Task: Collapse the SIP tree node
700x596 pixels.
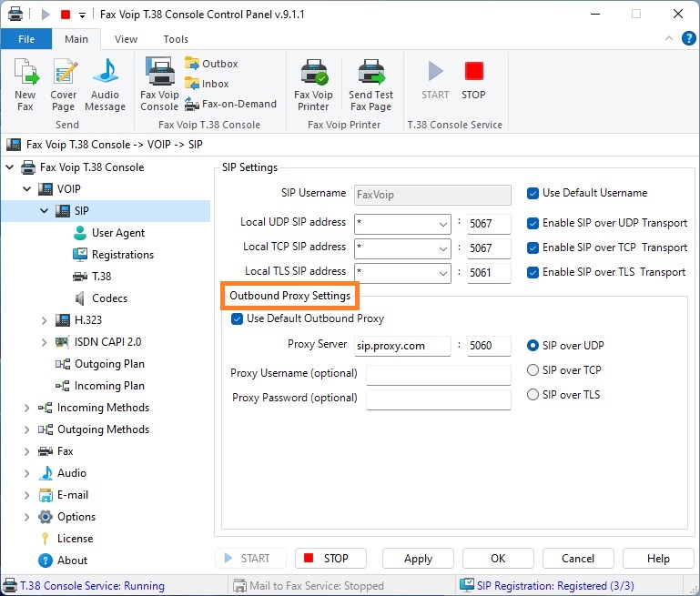Action: [45, 210]
